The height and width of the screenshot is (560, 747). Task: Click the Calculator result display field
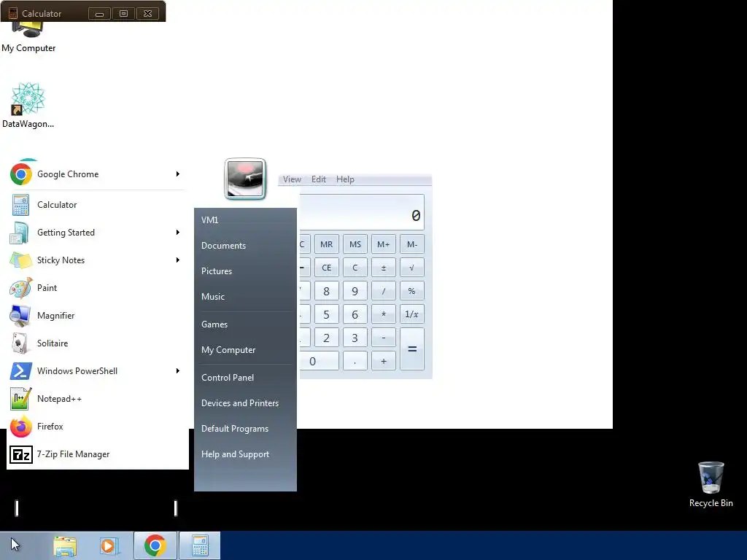pos(362,212)
